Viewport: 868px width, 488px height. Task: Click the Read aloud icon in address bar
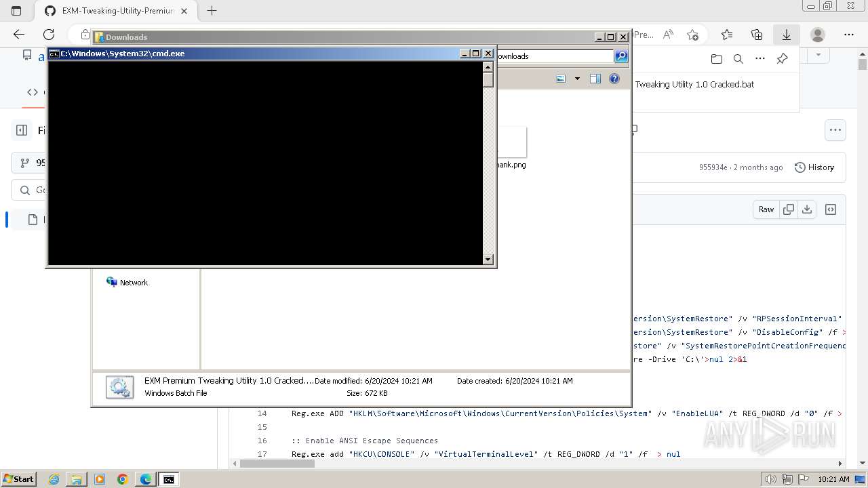pyautogui.click(x=668, y=35)
